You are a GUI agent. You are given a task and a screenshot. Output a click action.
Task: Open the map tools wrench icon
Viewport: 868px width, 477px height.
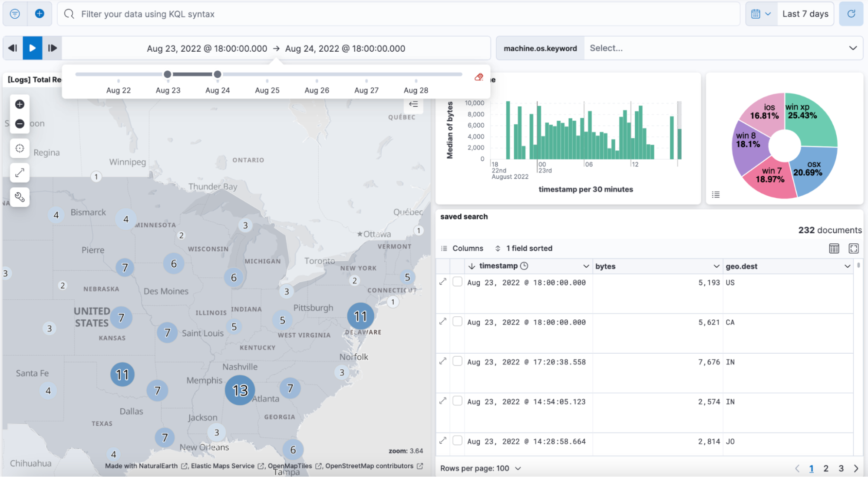[x=20, y=197]
